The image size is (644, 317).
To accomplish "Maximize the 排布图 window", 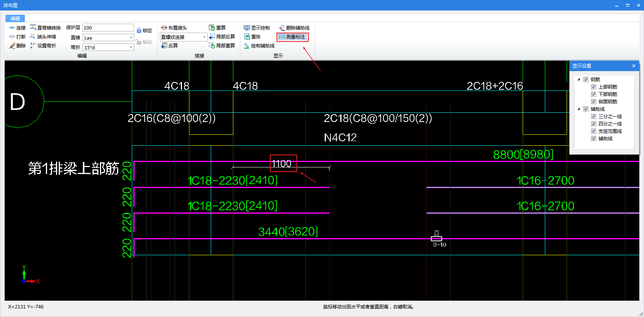I will [x=628, y=5].
